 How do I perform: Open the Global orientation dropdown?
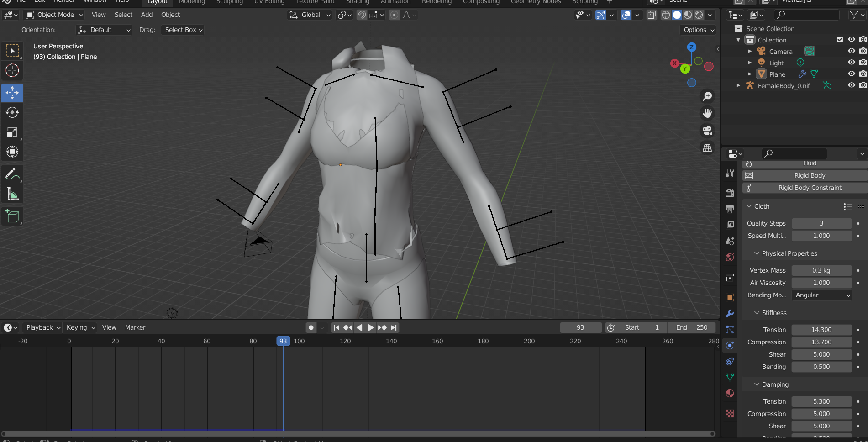(x=309, y=15)
